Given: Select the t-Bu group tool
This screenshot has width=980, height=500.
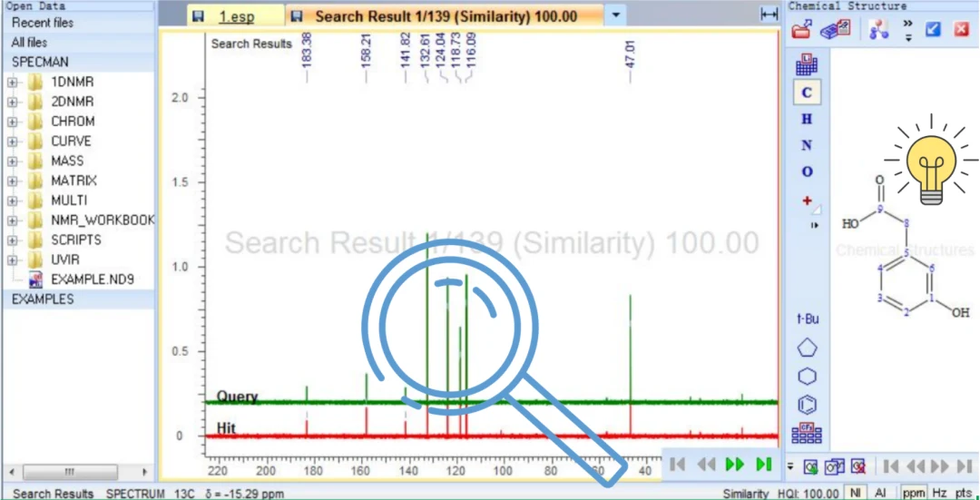Looking at the screenshot, I should (x=808, y=319).
